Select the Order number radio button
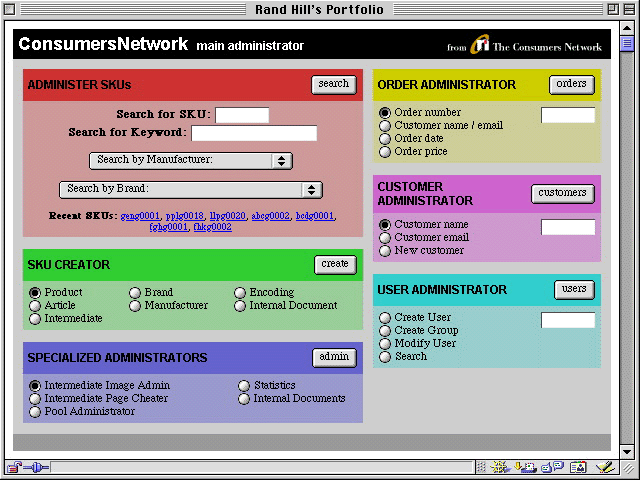The image size is (640, 480). point(384,112)
